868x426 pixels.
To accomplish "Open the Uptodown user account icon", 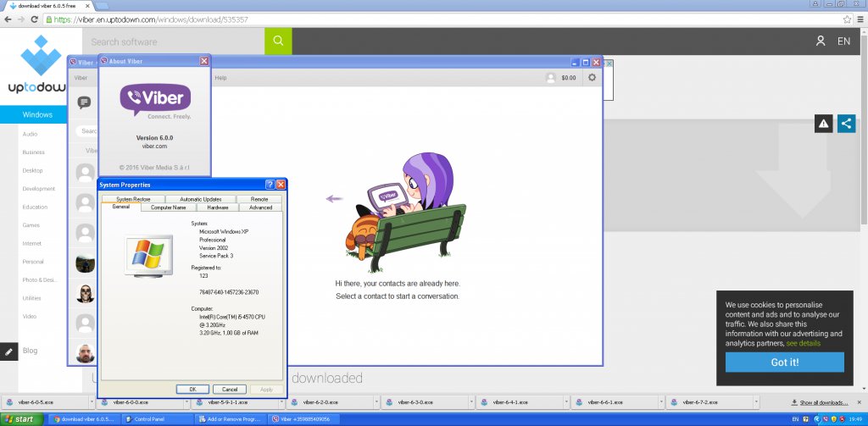I will (820, 41).
